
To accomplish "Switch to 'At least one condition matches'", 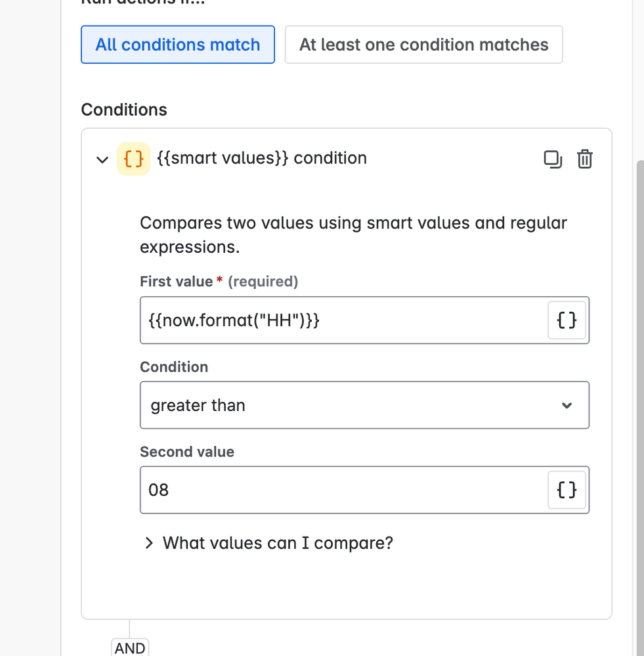I will 423,45.
